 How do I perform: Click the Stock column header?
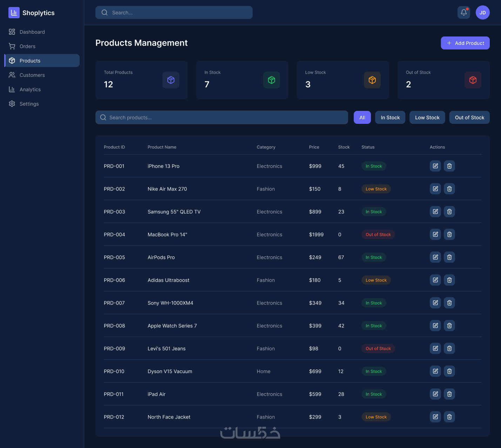(344, 147)
